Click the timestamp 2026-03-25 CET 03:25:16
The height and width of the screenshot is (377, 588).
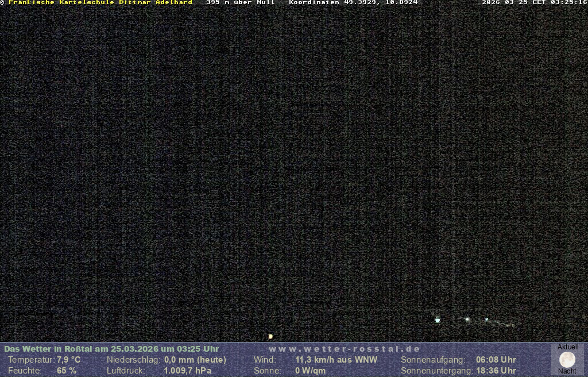534,2
